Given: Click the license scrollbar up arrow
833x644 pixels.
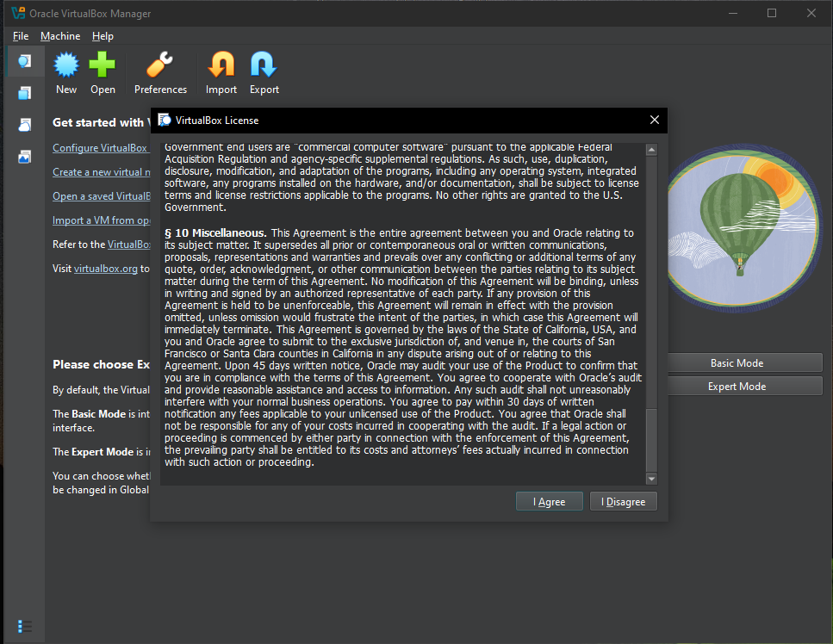Looking at the screenshot, I should [x=651, y=150].
